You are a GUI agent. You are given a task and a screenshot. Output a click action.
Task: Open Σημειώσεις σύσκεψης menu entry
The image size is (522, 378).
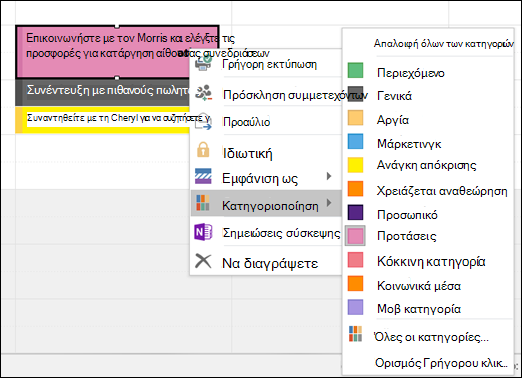click(x=281, y=233)
